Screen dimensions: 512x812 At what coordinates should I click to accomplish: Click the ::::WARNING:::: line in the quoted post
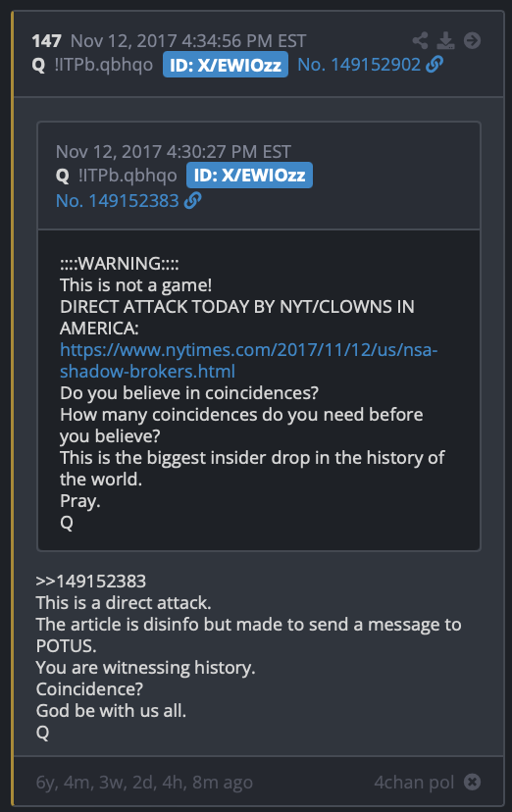pyautogui.click(x=120, y=264)
